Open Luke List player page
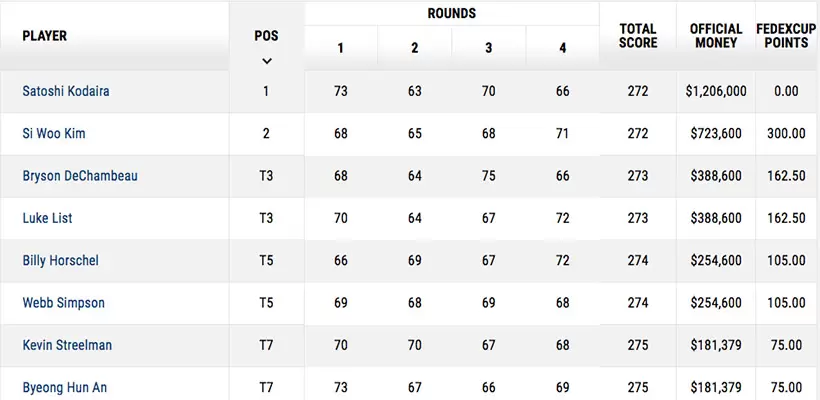820x400 pixels. pyautogui.click(x=47, y=218)
